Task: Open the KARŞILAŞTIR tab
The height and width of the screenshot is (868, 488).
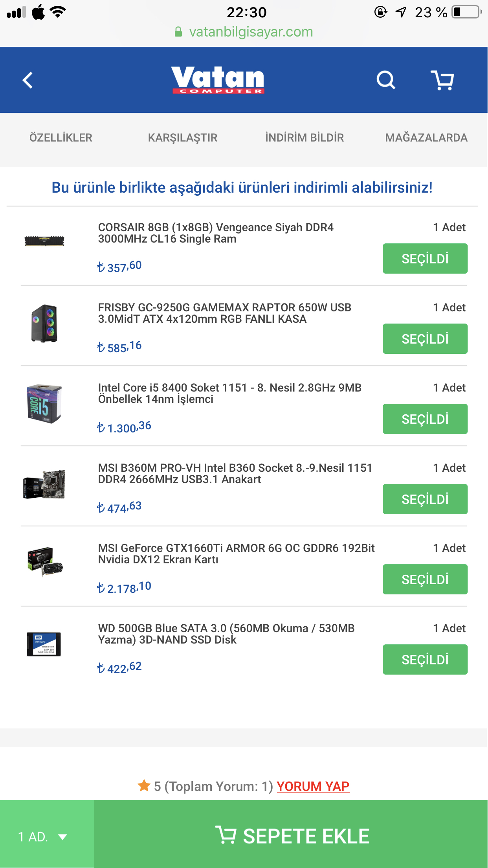Action: (183, 138)
